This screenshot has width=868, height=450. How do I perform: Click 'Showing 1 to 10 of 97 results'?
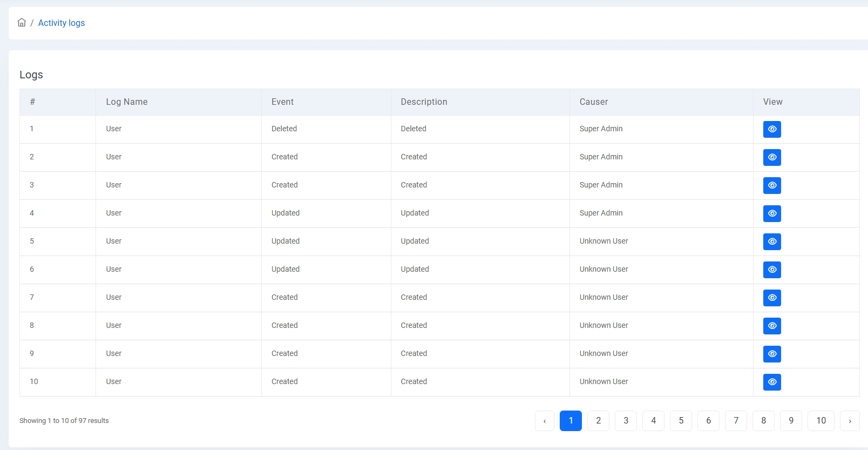pos(64,420)
